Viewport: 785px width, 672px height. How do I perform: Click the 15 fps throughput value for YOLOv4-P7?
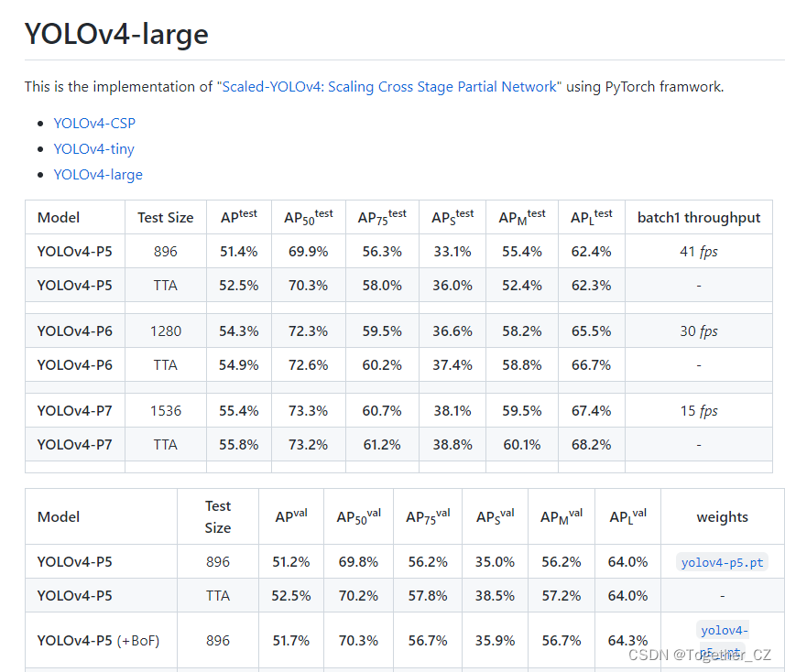[x=699, y=410]
